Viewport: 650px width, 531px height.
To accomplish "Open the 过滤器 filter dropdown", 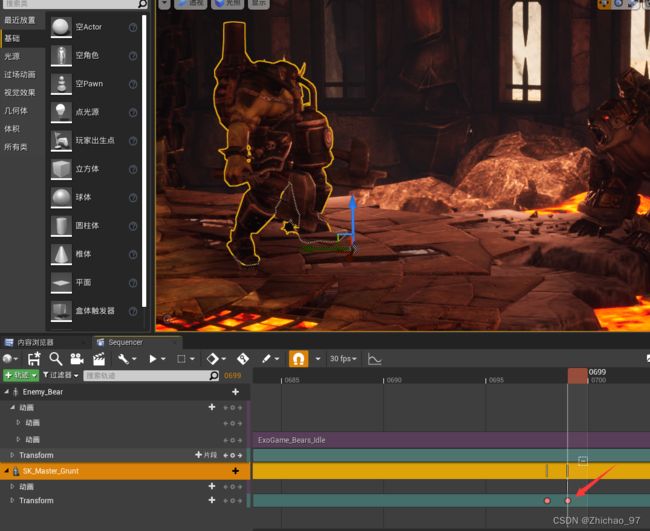I will [61, 375].
